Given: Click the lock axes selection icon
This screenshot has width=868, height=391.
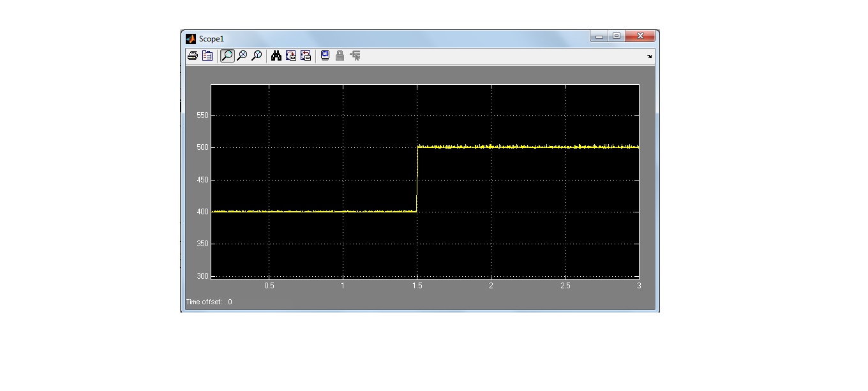Looking at the screenshot, I should pos(340,56).
